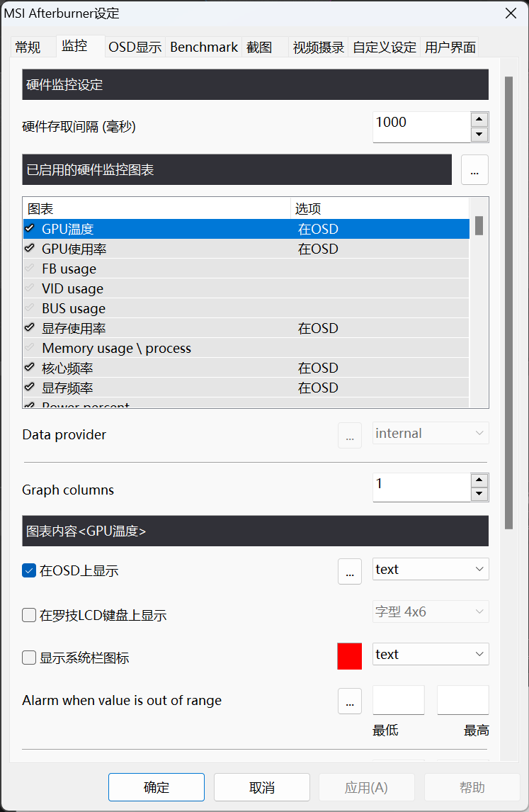Viewport: 529px width, 812px height.
Task: Increase Graph columns with the up arrow
Action: tap(479, 480)
